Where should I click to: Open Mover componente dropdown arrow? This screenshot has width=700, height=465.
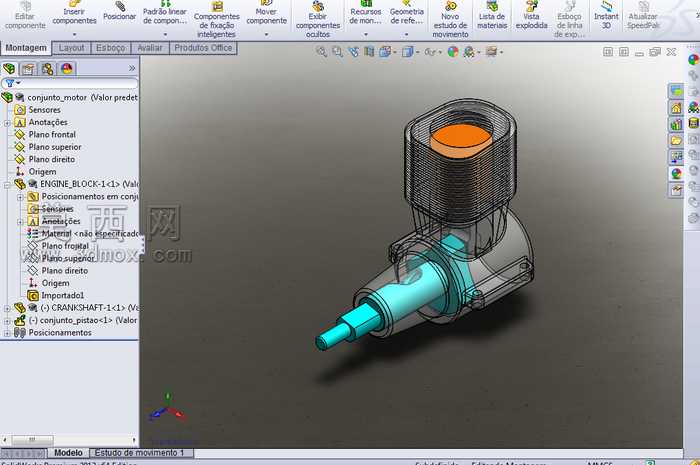[x=267, y=34]
